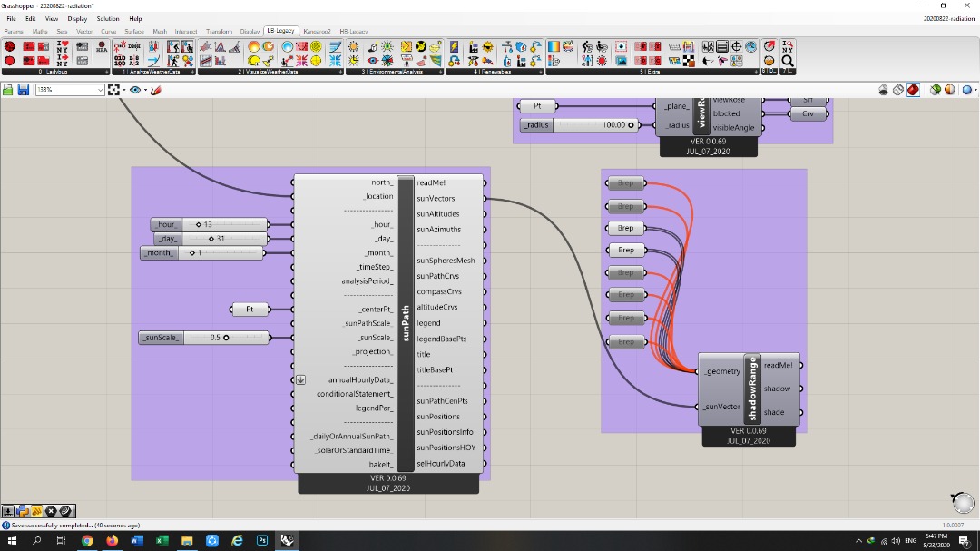Open the File menu

pos(11,19)
